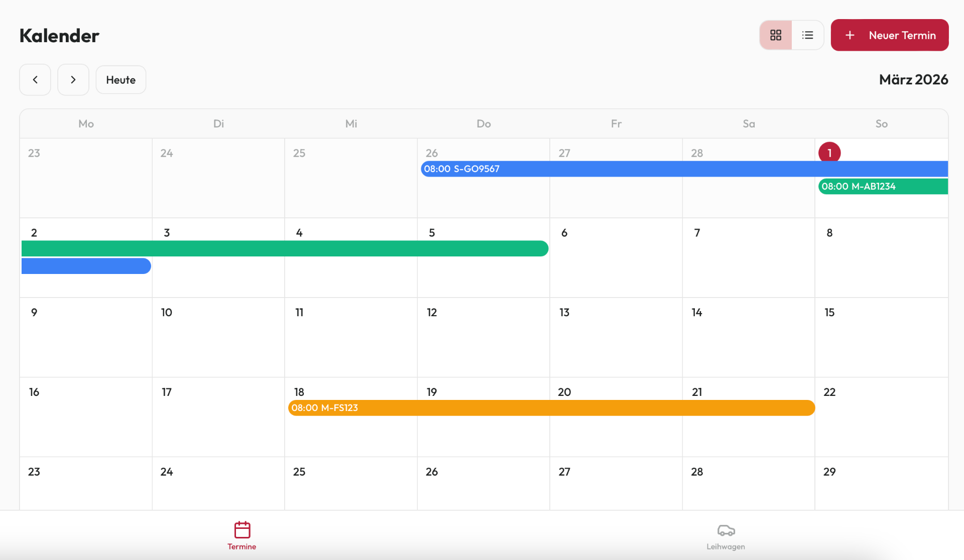The image size is (964, 560).
Task: Select March 7 day number
Action: tap(697, 233)
